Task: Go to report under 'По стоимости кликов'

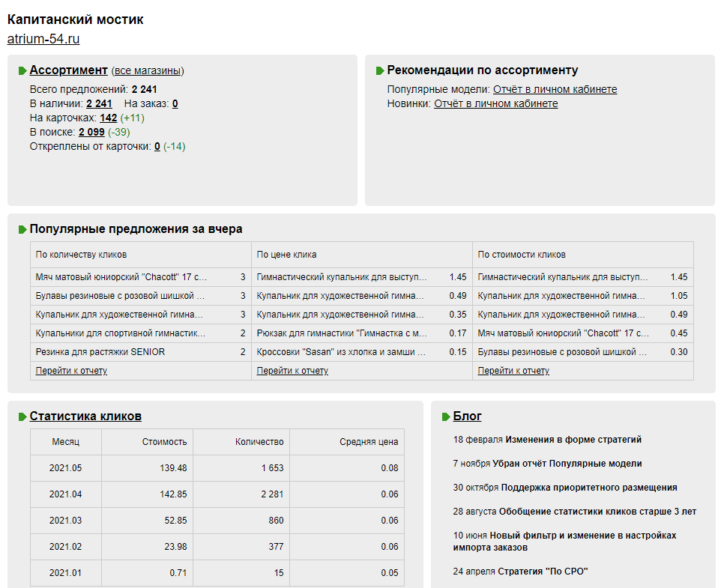Action: (x=513, y=371)
